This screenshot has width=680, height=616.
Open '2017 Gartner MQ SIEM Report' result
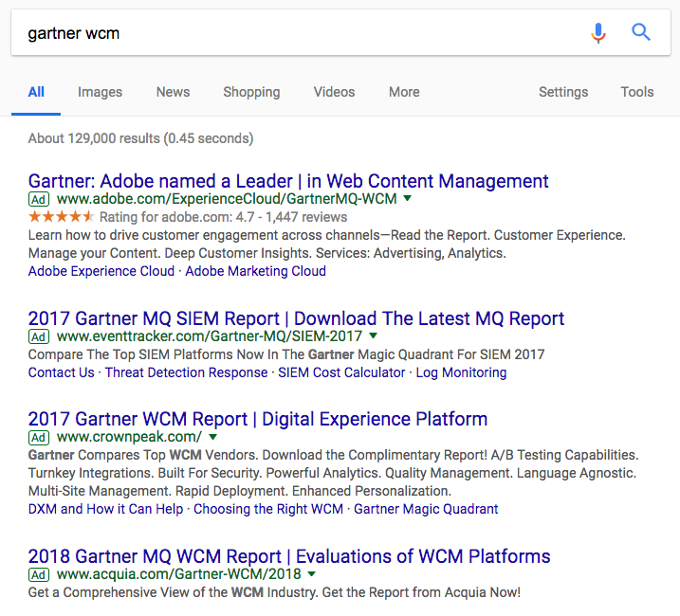(296, 318)
